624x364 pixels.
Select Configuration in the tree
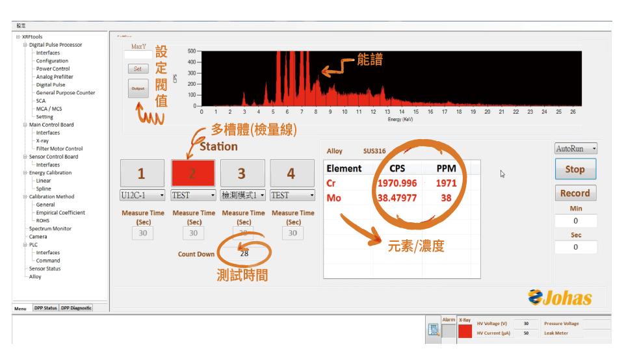pos(52,61)
